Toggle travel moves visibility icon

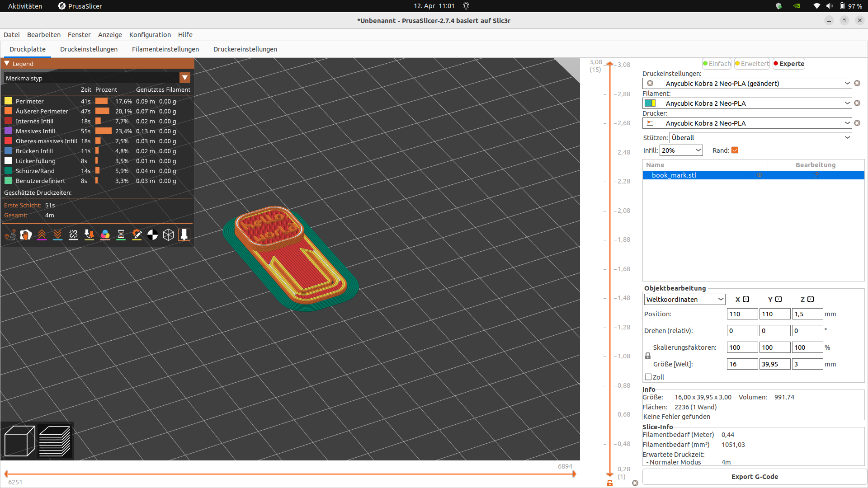pos(10,235)
